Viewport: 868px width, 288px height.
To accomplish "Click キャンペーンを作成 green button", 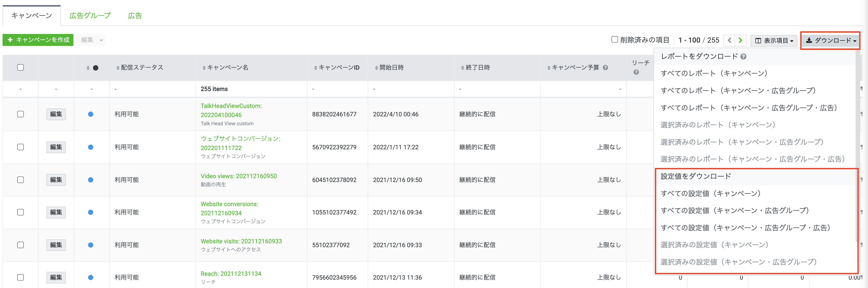I will pyautogui.click(x=38, y=40).
